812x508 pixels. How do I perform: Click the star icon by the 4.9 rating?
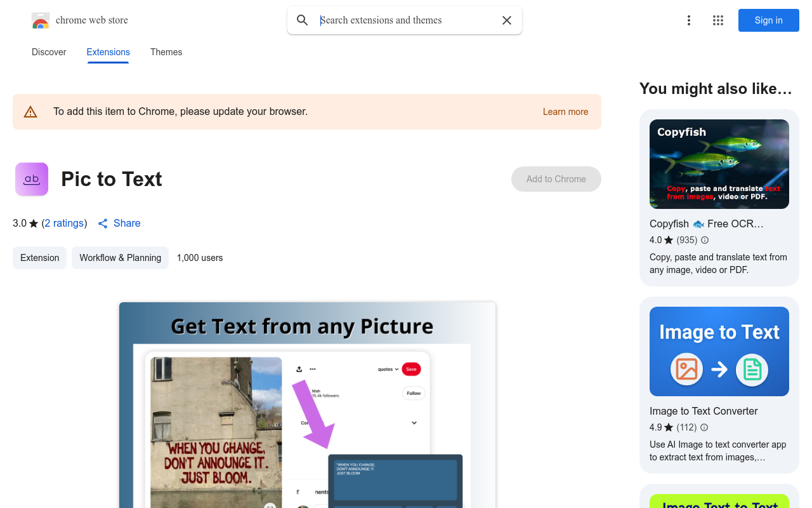pyautogui.click(x=669, y=427)
